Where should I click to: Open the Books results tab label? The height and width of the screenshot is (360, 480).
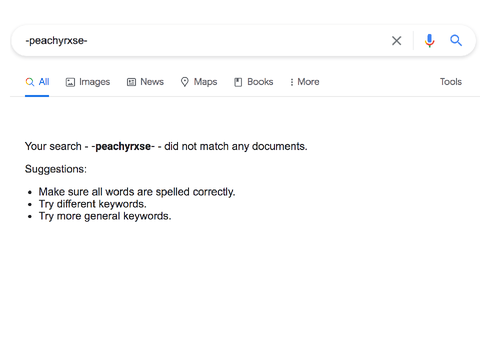(x=260, y=82)
